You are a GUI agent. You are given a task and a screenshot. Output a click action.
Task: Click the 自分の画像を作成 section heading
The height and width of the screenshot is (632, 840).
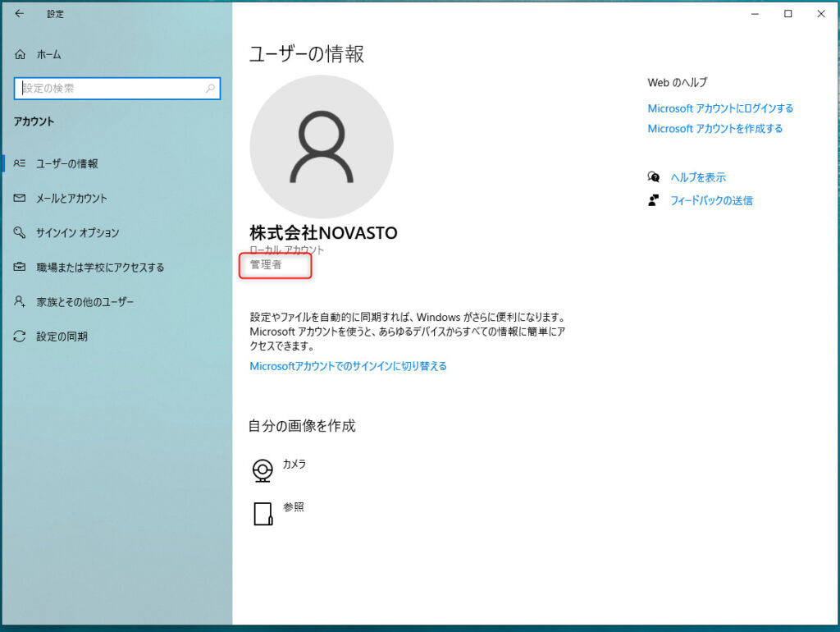pyautogui.click(x=302, y=426)
